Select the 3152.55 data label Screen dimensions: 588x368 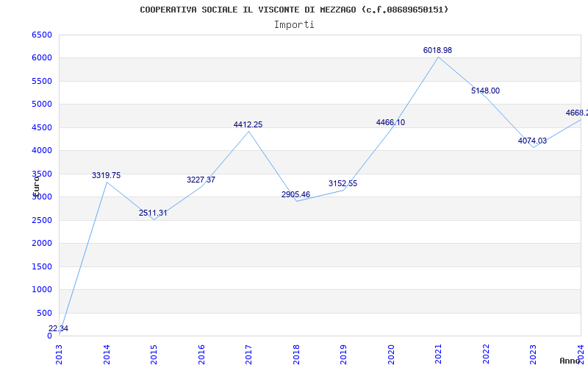tap(343, 183)
